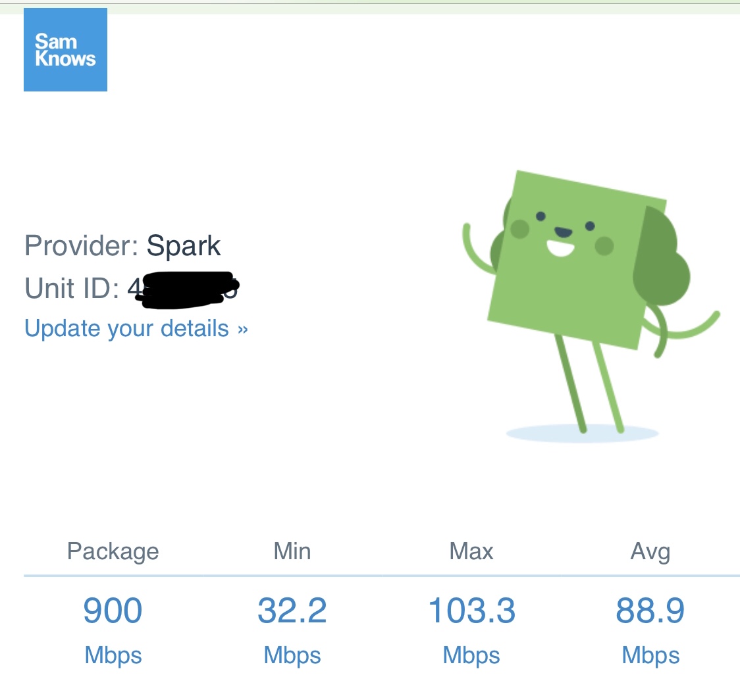Click the SamKnows logo
740x700 pixels.
tap(66, 49)
